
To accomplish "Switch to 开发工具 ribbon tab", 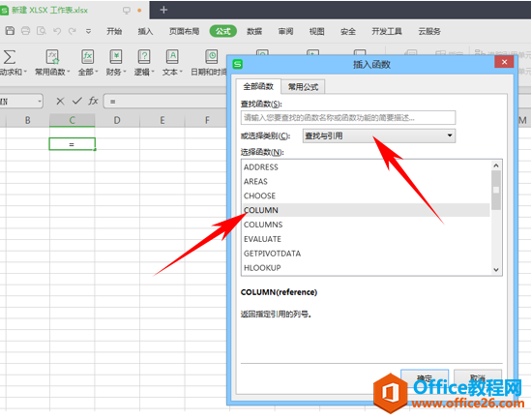I will [387, 31].
